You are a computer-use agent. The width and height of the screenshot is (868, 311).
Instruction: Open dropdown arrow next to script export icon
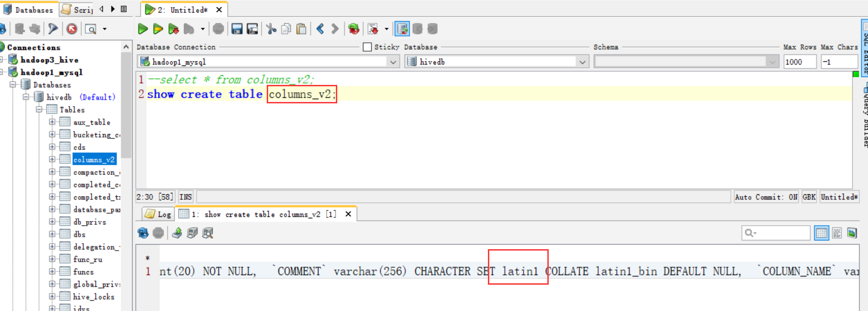(386, 29)
